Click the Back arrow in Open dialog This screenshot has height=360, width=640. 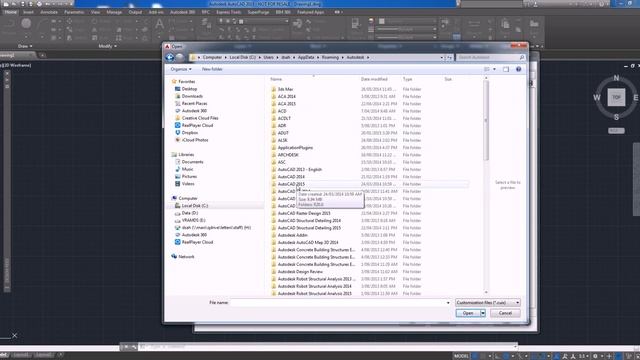pyautogui.click(x=170, y=58)
